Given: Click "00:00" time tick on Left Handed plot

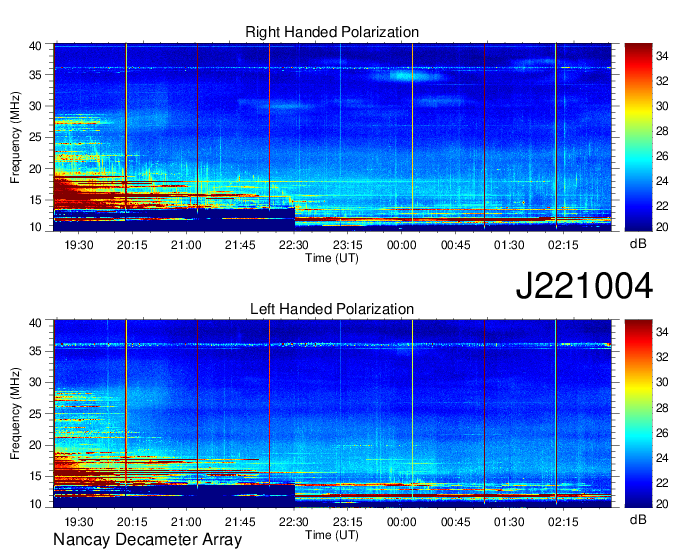Looking at the screenshot, I should [x=402, y=522].
